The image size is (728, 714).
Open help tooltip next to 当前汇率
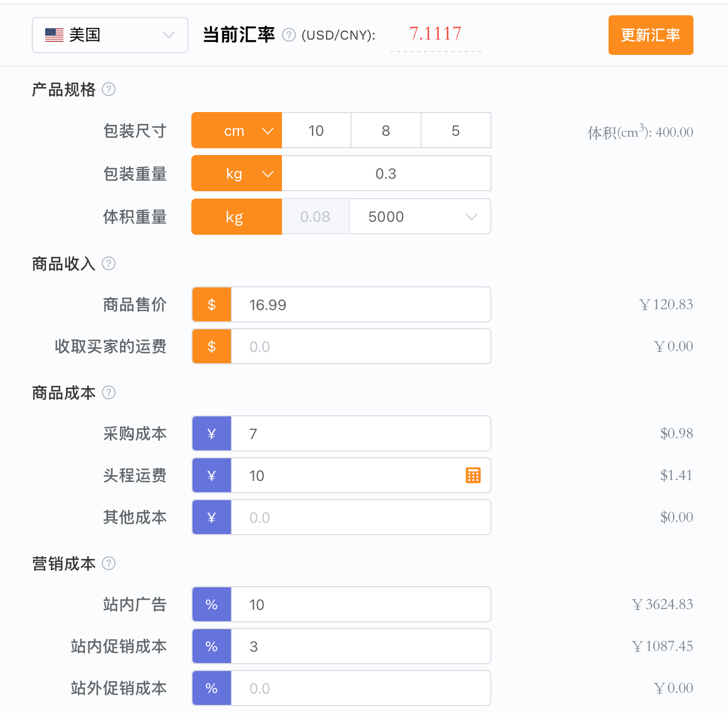289,35
